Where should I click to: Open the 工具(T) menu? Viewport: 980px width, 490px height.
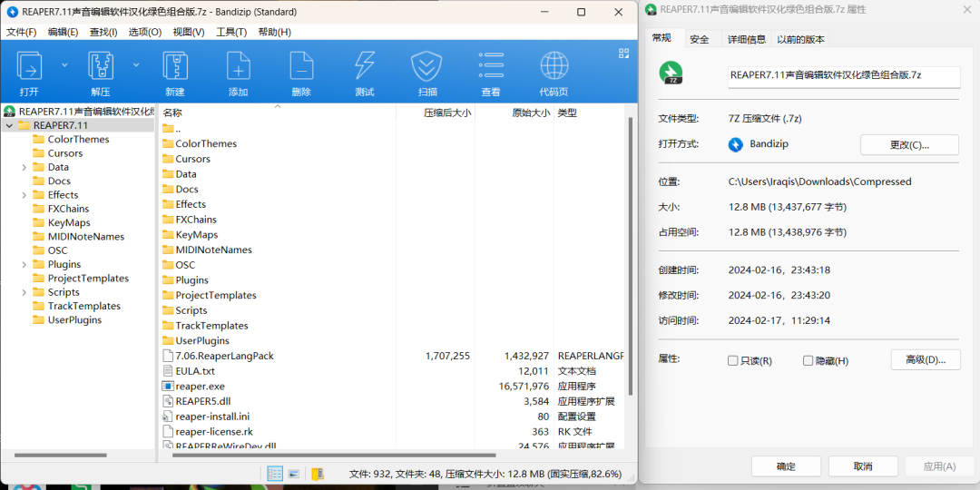pyautogui.click(x=231, y=32)
